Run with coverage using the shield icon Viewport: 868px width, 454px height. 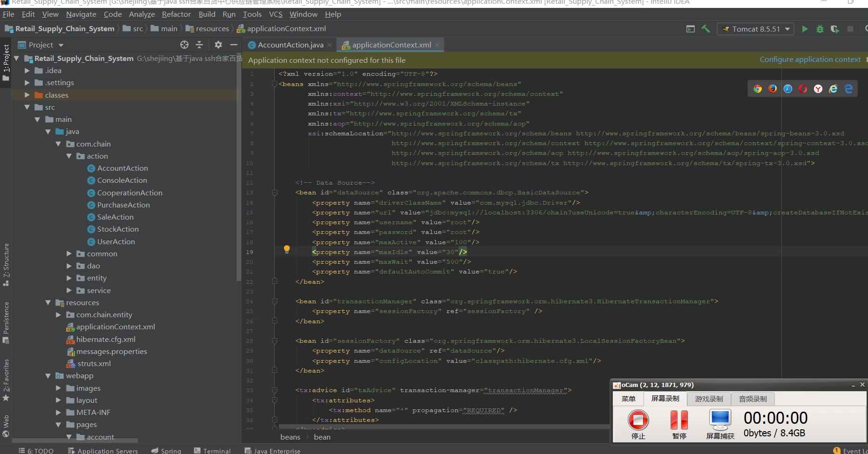tap(834, 29)
